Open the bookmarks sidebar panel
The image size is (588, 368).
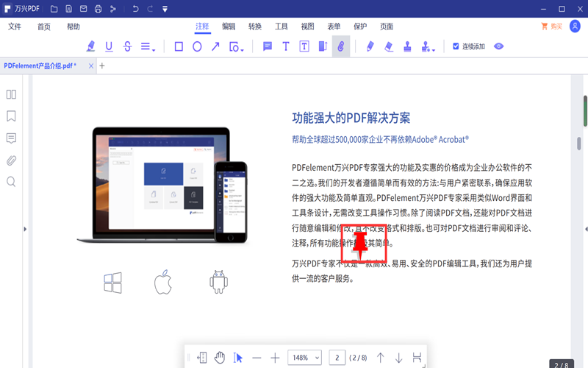(x=11, y=116)
